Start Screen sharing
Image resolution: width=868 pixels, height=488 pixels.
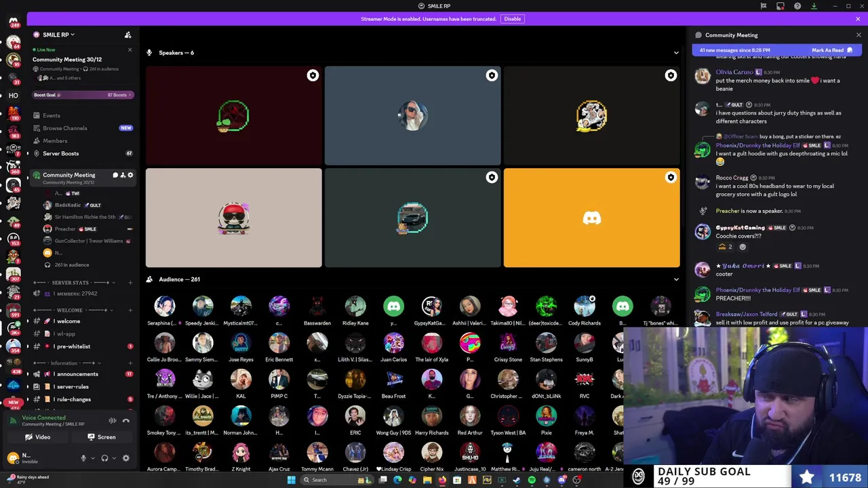102,437
